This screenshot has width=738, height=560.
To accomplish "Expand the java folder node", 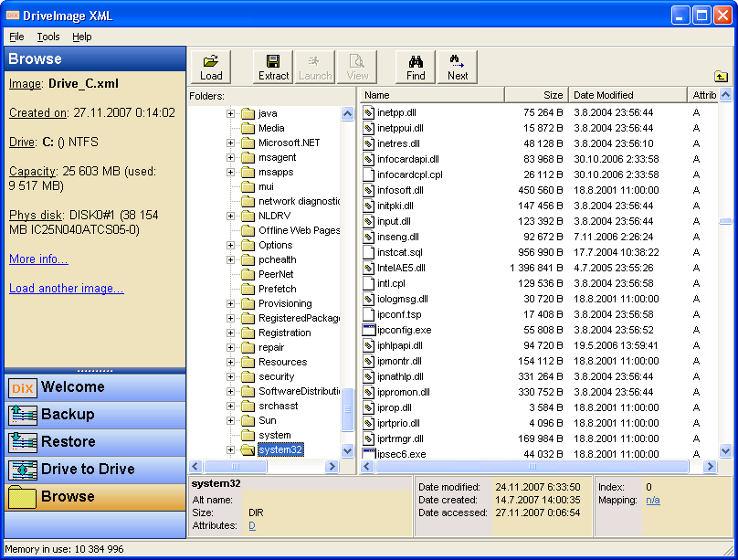I will tap(230, 113).
